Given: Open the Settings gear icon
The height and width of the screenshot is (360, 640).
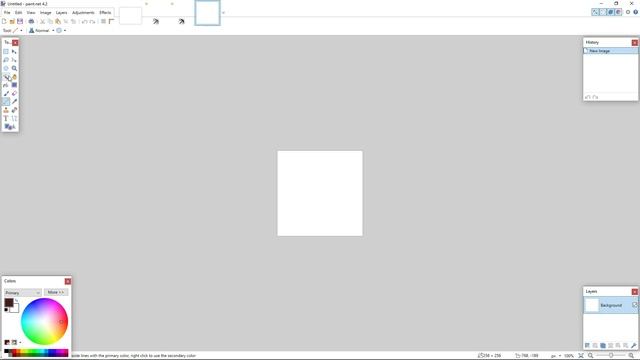Looking at the screenshot, I should 628,12.
